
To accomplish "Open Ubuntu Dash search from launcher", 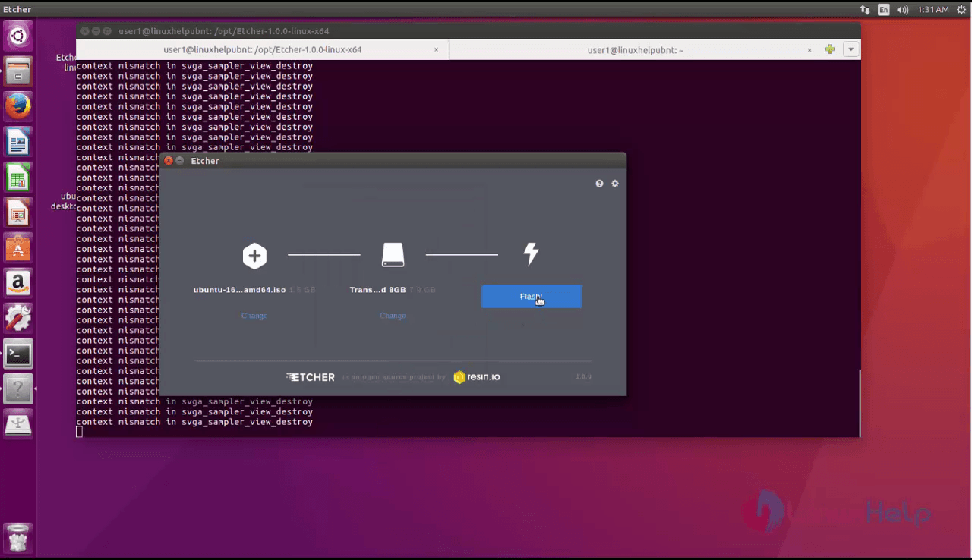I will click(x=18, y=36).
